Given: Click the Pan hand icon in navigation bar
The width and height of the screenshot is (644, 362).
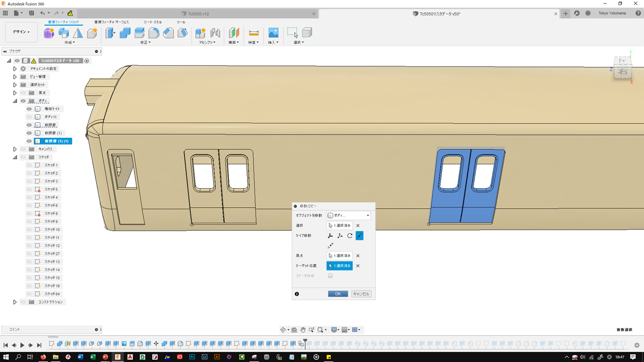Looking at the screenshot, I should pyautogui.click(x=303, y=330).
